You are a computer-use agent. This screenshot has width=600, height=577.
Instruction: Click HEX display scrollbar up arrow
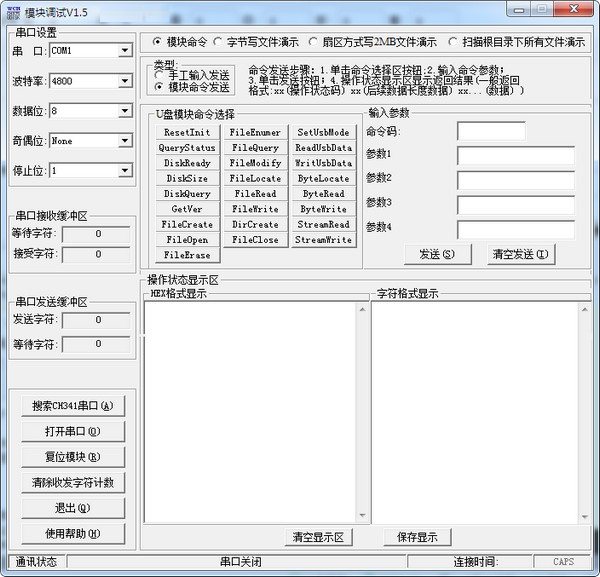(362, 309)
